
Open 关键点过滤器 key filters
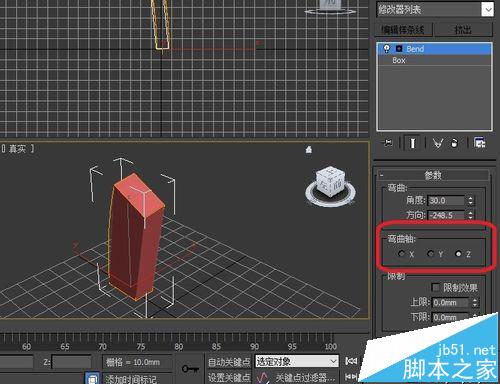(305, 377)
